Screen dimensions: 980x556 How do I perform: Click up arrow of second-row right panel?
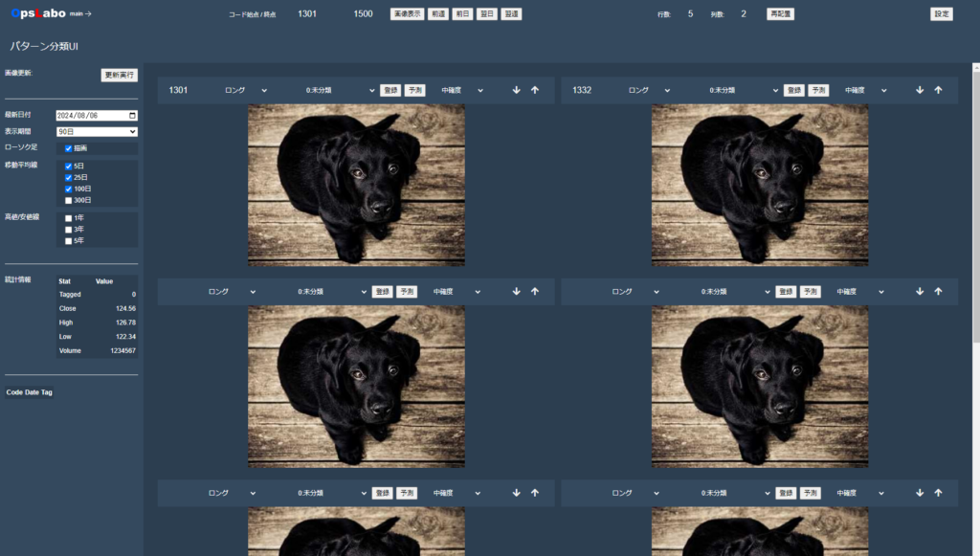pyautogui.click(x=938, y=291)
